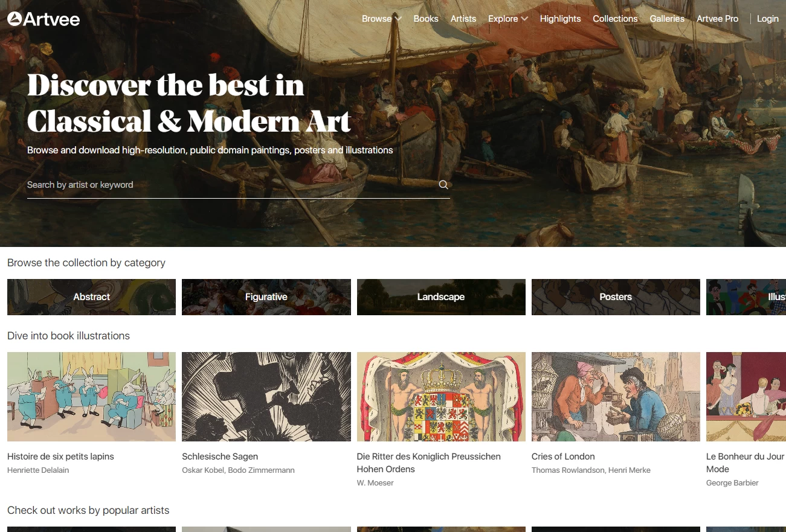Click the Artvee logo icon
The image size is (786, 532).
coord(14,19)
